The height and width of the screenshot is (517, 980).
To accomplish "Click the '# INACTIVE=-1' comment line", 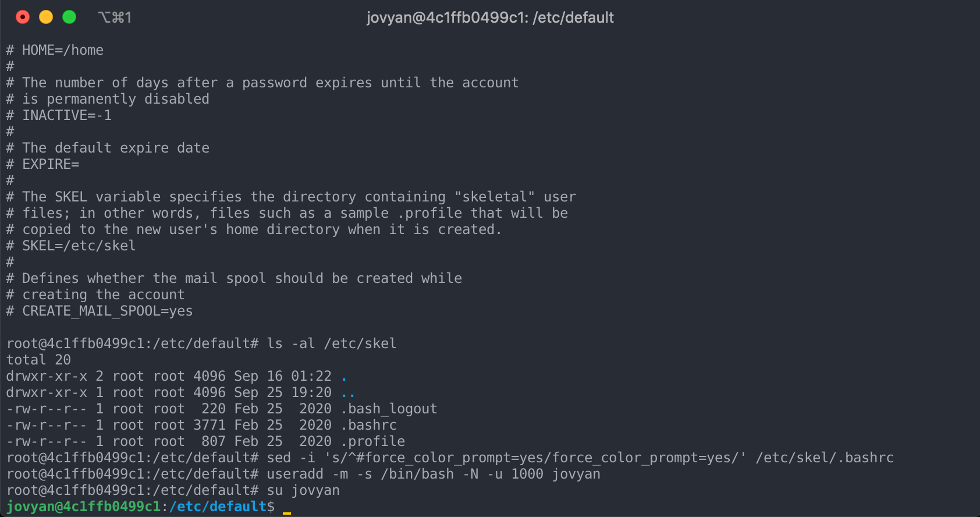I will (59, 115).
